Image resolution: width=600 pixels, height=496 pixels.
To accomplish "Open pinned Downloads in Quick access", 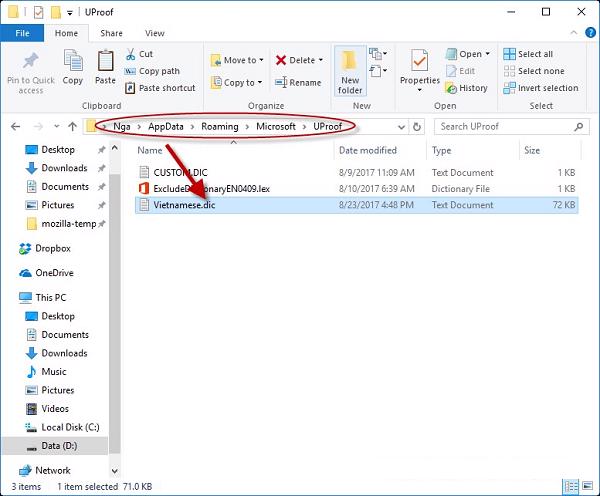I will pos(64,168).
